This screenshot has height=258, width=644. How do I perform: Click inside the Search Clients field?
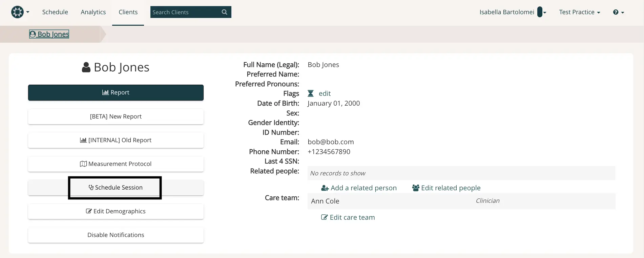pyautogui.click(x=183, y=12)
